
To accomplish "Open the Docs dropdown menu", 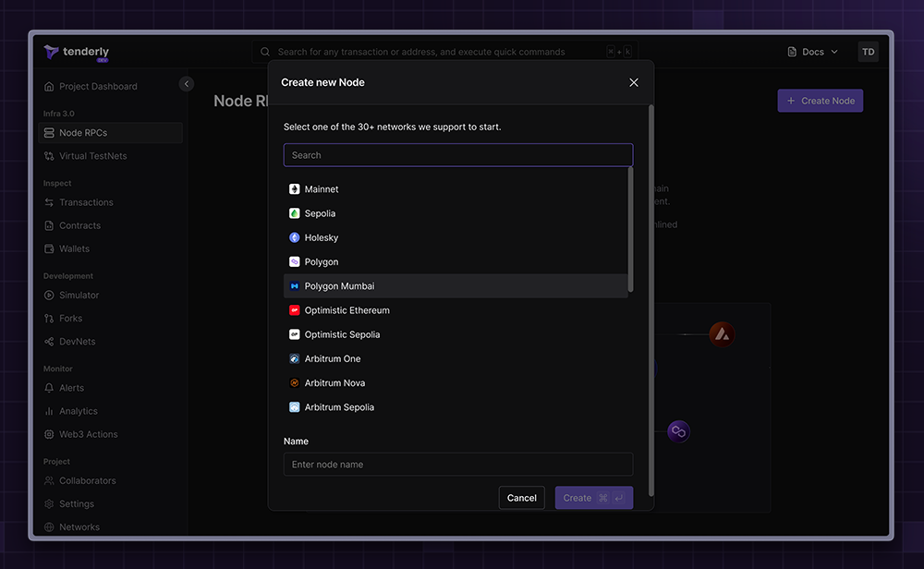I will click(812, 52).
